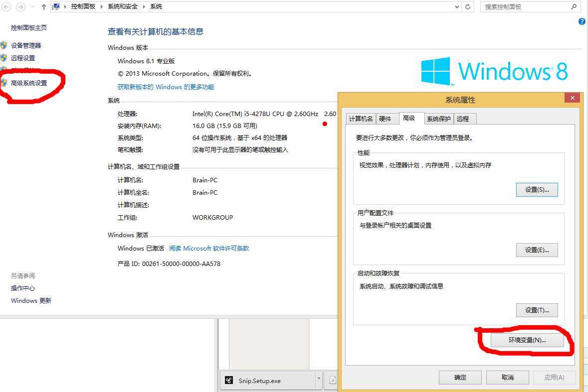Click product ID 00261-50000-00000-AA578

tap(181, 264)
